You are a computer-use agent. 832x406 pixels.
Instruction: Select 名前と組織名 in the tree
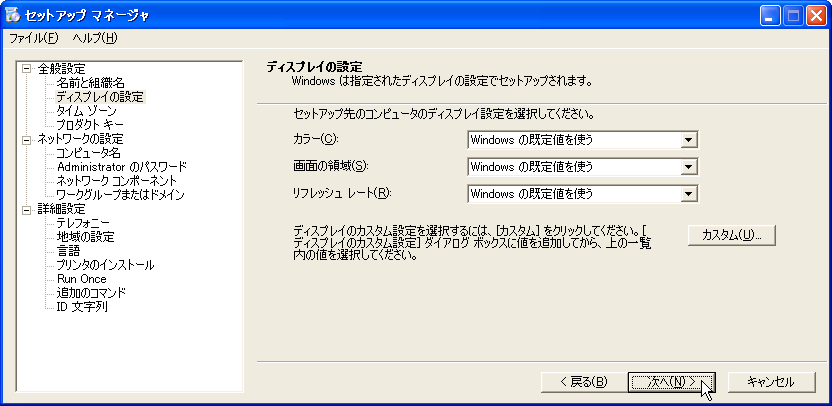(90, 83)
